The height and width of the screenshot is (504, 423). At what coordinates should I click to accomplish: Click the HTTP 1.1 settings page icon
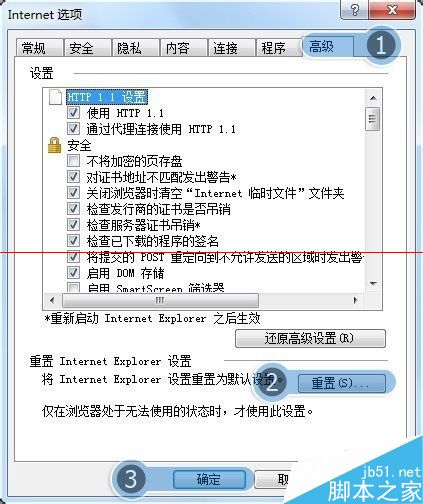55,97
